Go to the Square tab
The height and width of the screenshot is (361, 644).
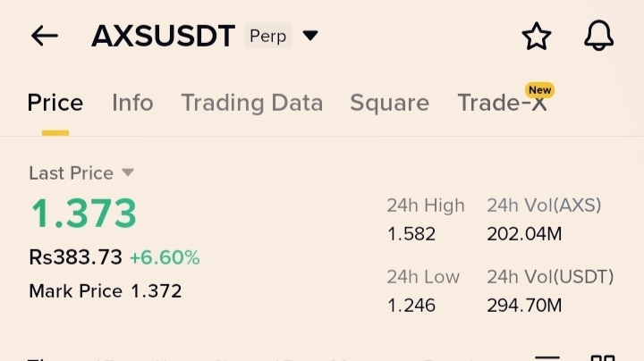click(x=389, y=103)
